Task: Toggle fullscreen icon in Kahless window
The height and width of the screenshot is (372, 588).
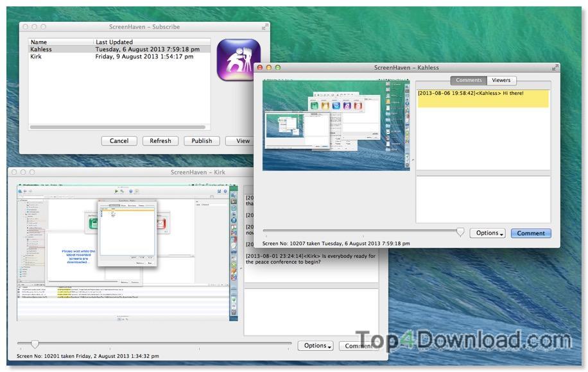Action: click(555, 67)
